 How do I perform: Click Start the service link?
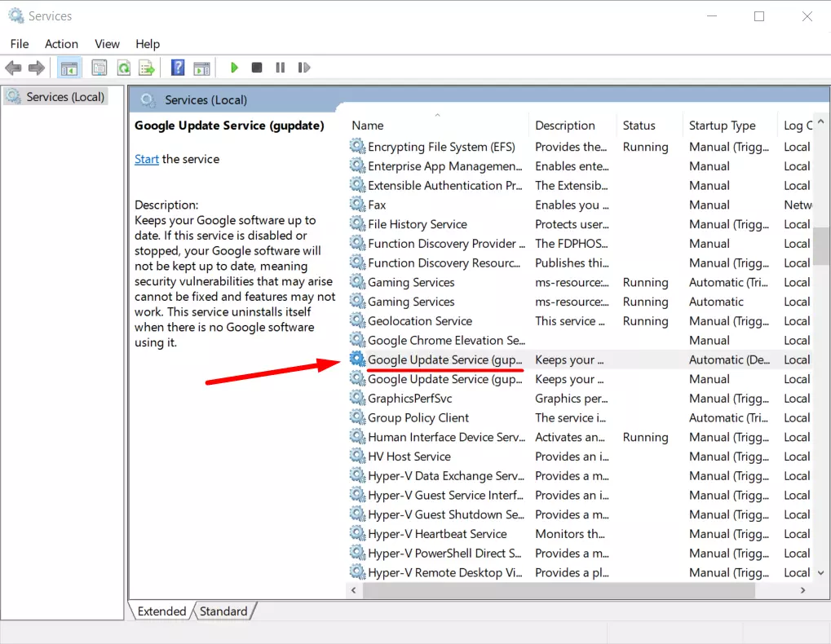147,159
